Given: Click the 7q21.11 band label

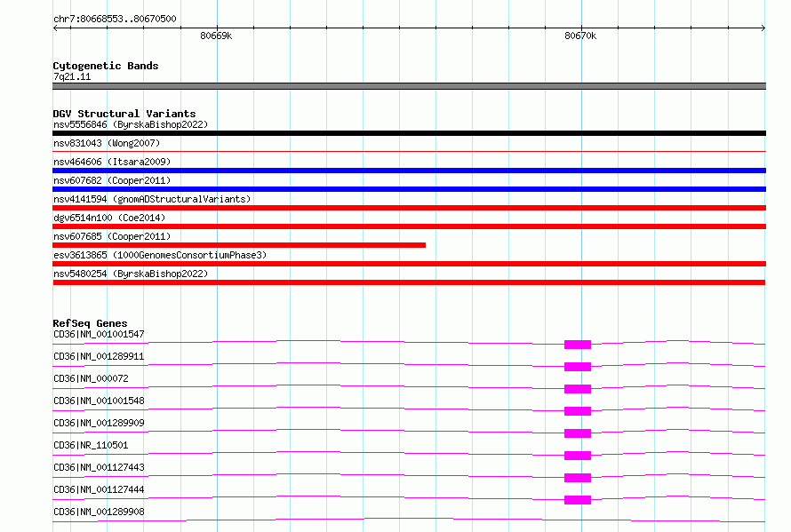Looking at the screenshot, I should tap(72, 76).
